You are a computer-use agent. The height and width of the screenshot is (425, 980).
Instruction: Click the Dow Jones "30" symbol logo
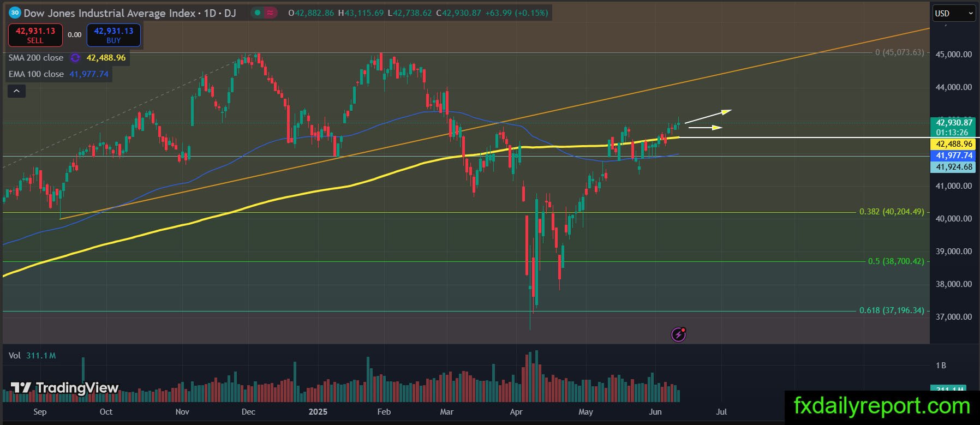coord(15,13)
